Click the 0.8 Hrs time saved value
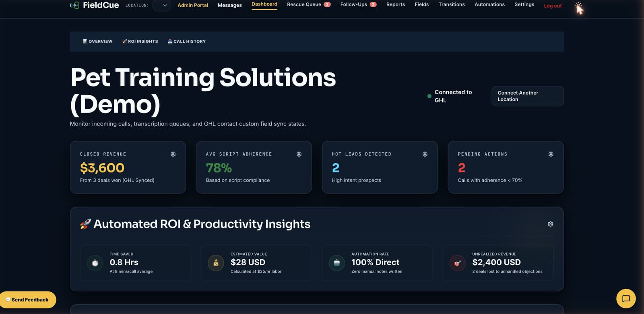 pyautogui.click(x=124, y=263)
